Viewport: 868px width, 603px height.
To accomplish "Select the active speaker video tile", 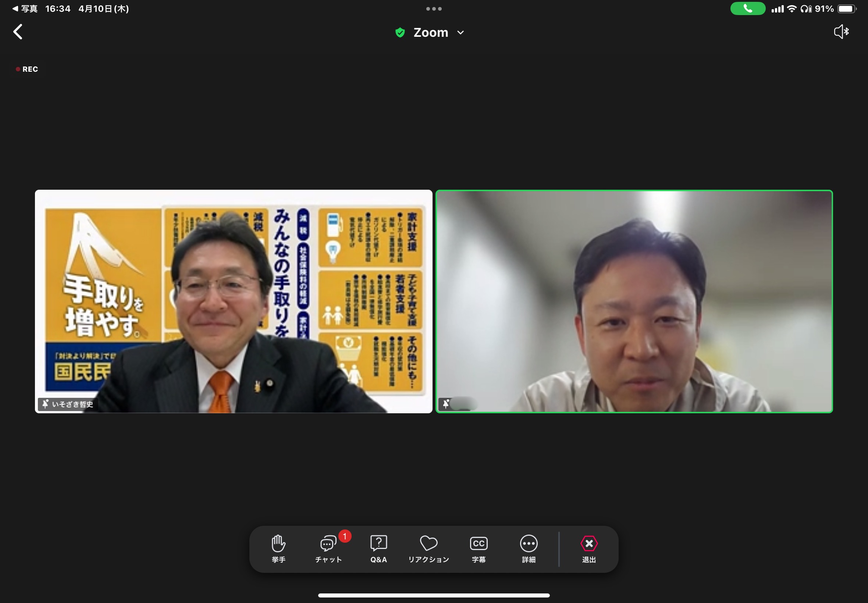I will pyautogui.click(x=634, y=301).
